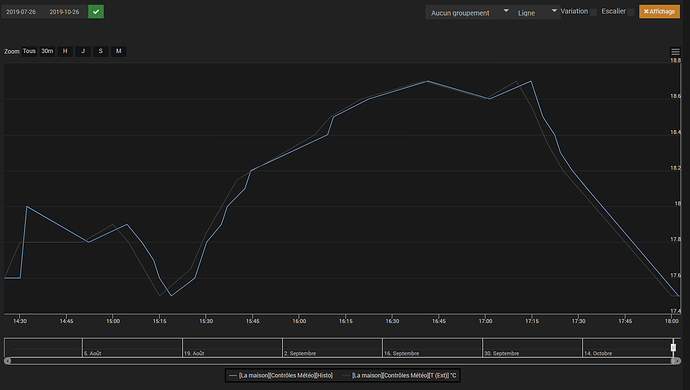This screenshot has width=690, height=390.
Task: Enable the Escalier checkbox
Action: point(631,12)
